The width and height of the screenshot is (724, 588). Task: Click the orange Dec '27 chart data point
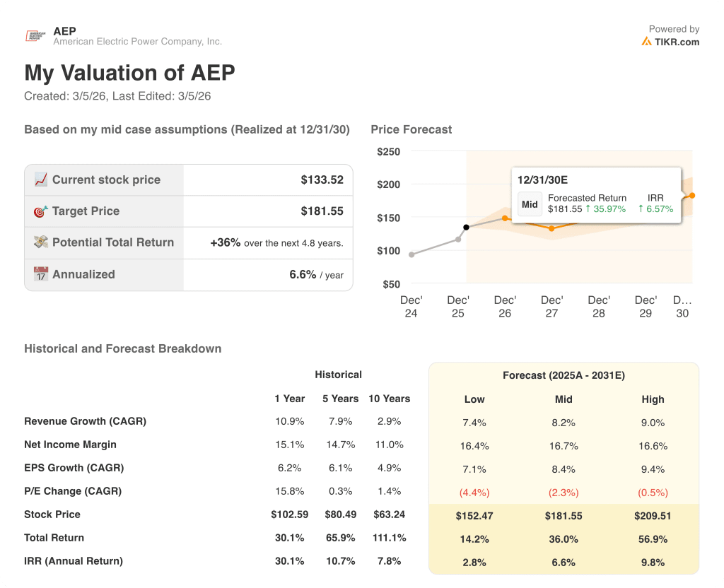point(551,228)
